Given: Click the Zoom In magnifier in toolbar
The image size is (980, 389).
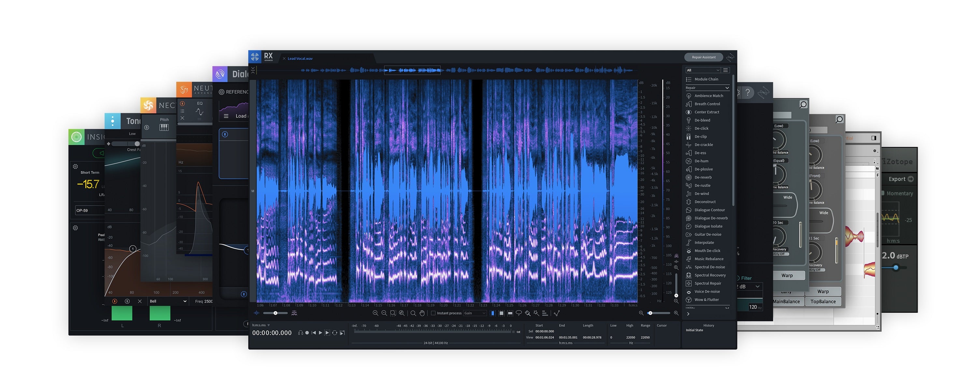Looking at the screenshot, I should pos(375,313).
